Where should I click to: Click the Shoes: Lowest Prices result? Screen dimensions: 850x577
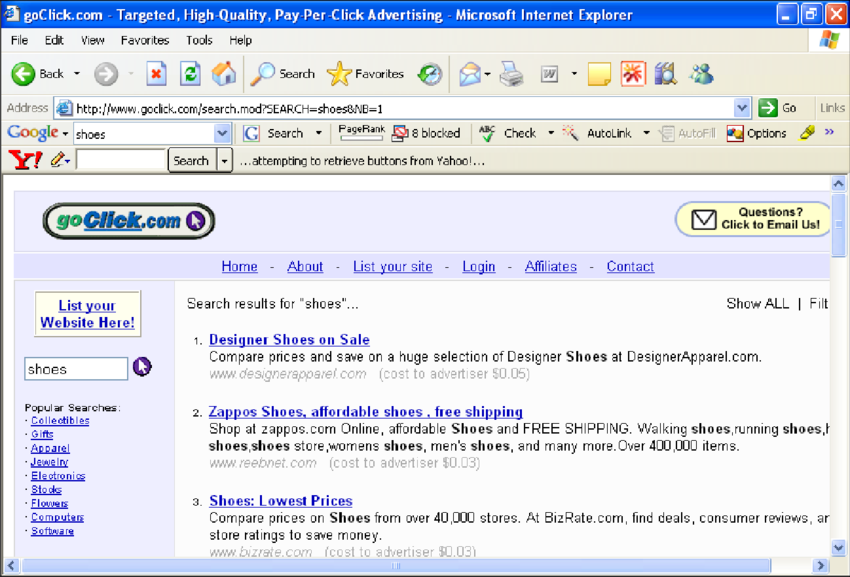[281, 501]
